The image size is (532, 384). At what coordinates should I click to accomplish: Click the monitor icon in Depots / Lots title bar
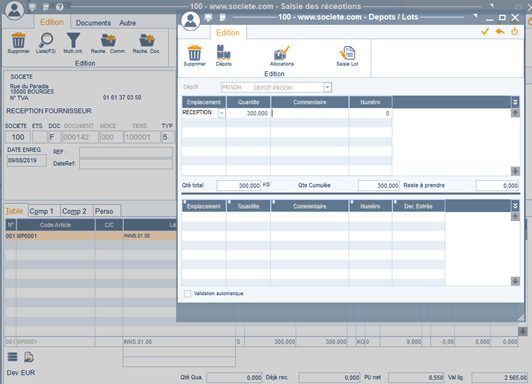(x=208, y=17)
